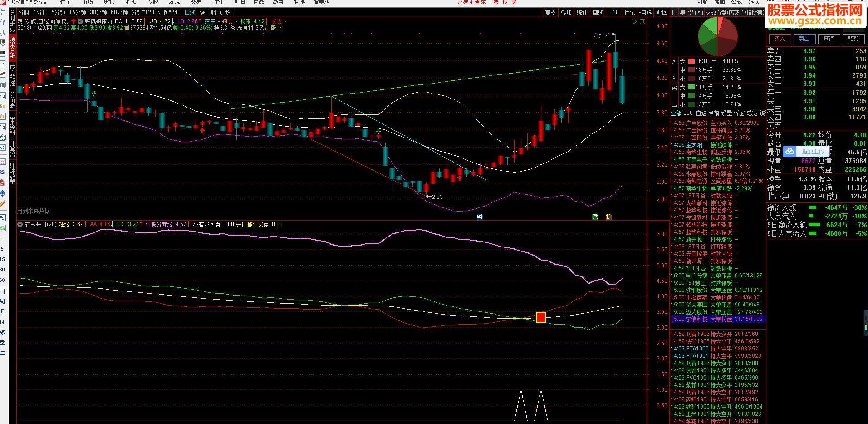Image resolution: width=868 pixels, height=424 pixels.
Task: Toggle the 标记 mark button
Action: tap(630, 12)
